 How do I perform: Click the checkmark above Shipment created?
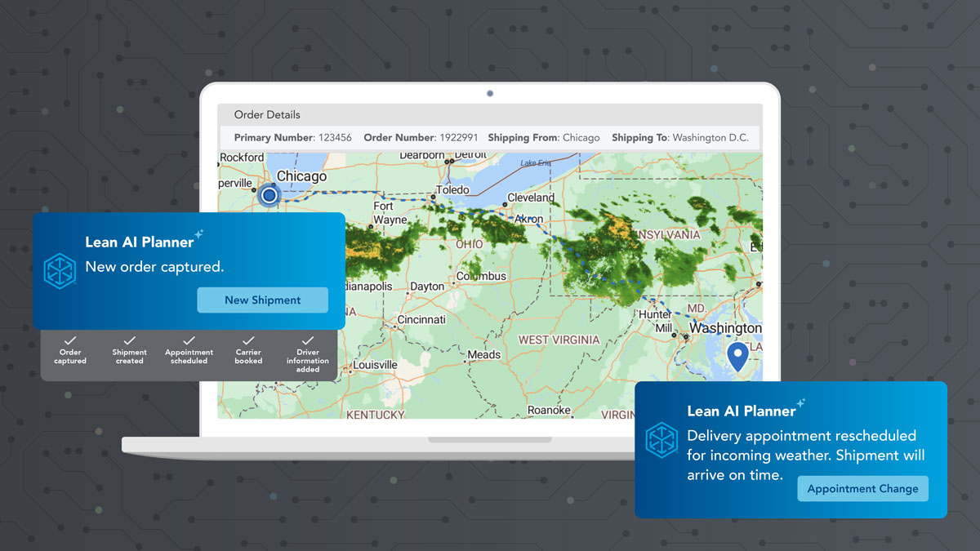[130, 340]
